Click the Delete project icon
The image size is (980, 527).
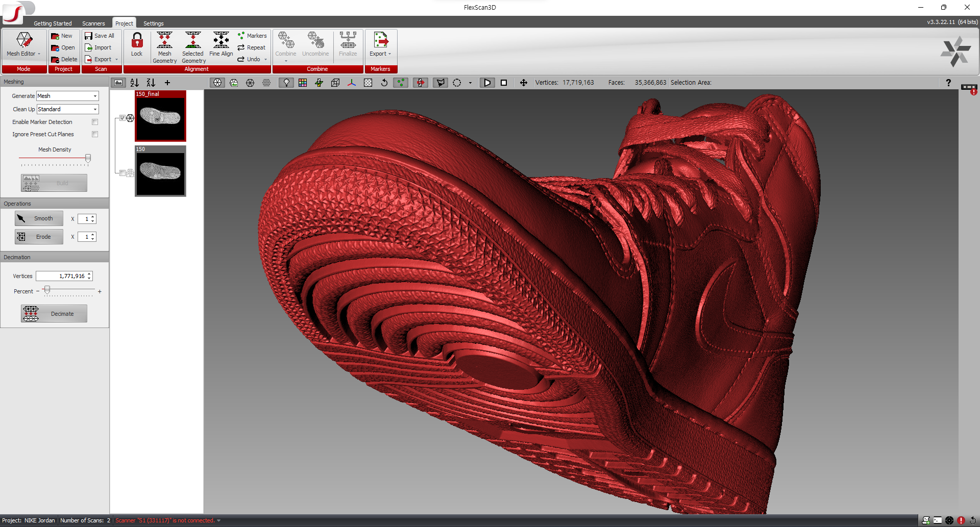coord(55,60)
